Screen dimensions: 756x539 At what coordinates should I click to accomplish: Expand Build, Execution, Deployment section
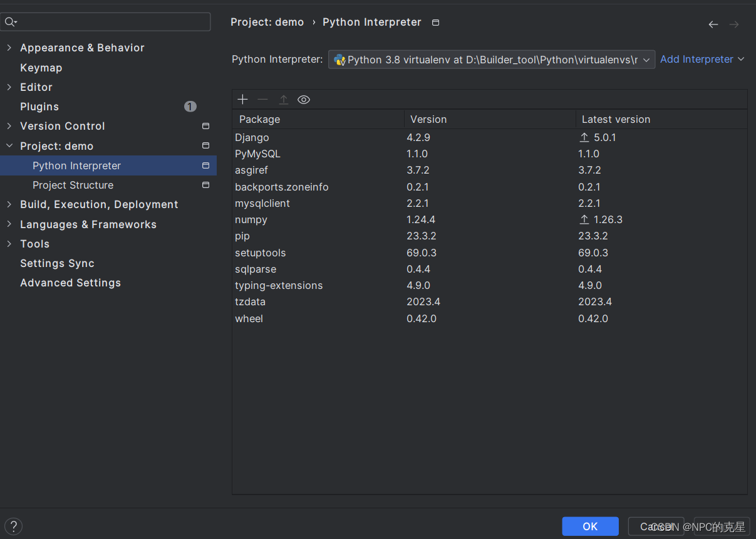(9, 204)
